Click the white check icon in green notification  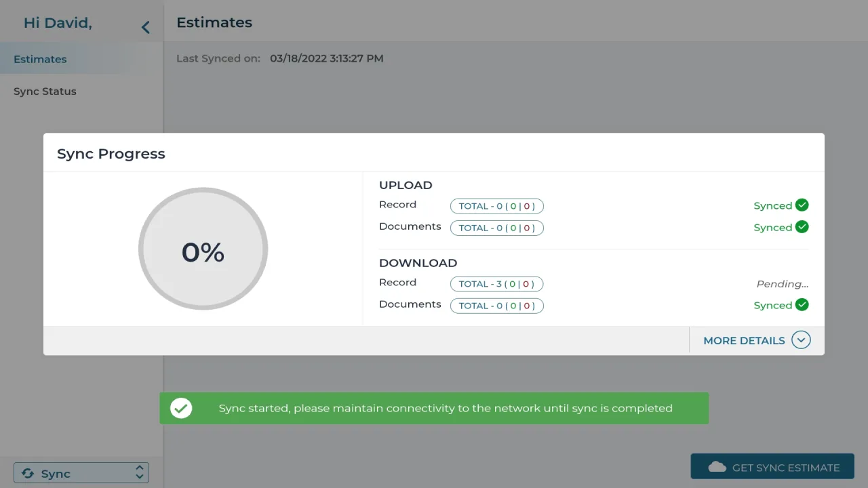tap(181, 408)
